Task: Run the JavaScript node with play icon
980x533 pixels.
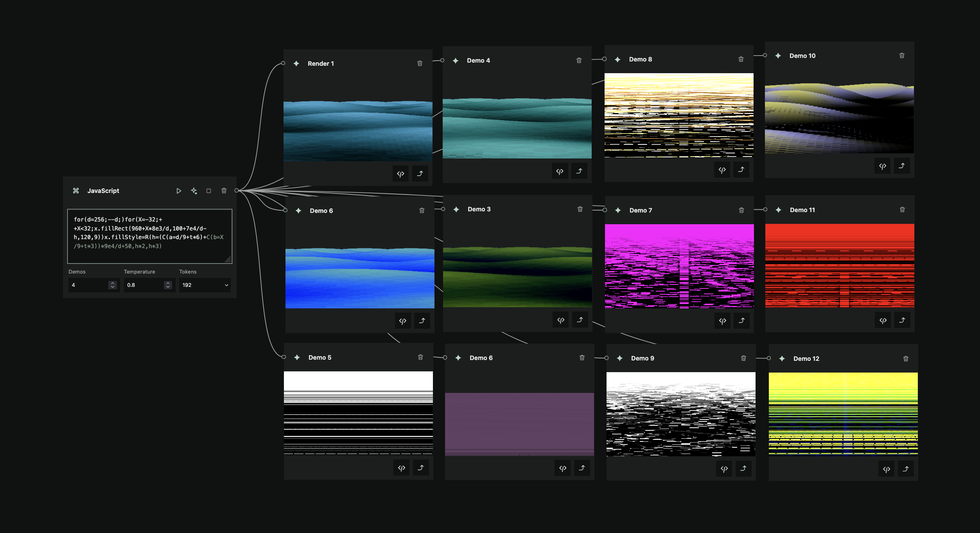Action: click(179, 191)
